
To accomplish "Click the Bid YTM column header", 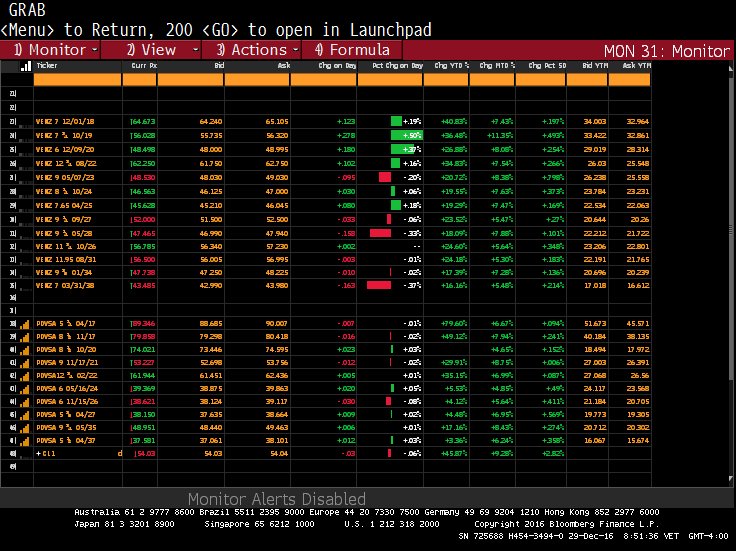I will coord(595,66).
